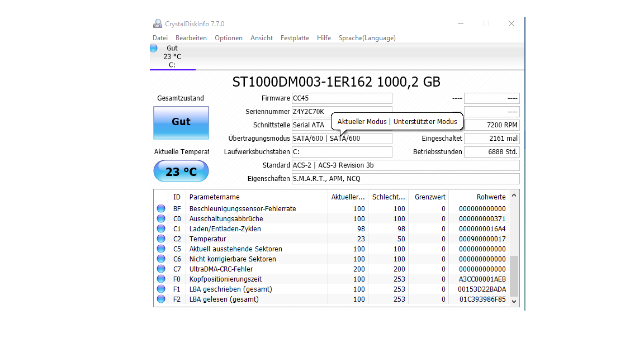Image resolution: width=644 pixels, height=362 pixels.
Task: Select LBA gelesen (gesamt) parameter name
Action: tap(224, 299)
